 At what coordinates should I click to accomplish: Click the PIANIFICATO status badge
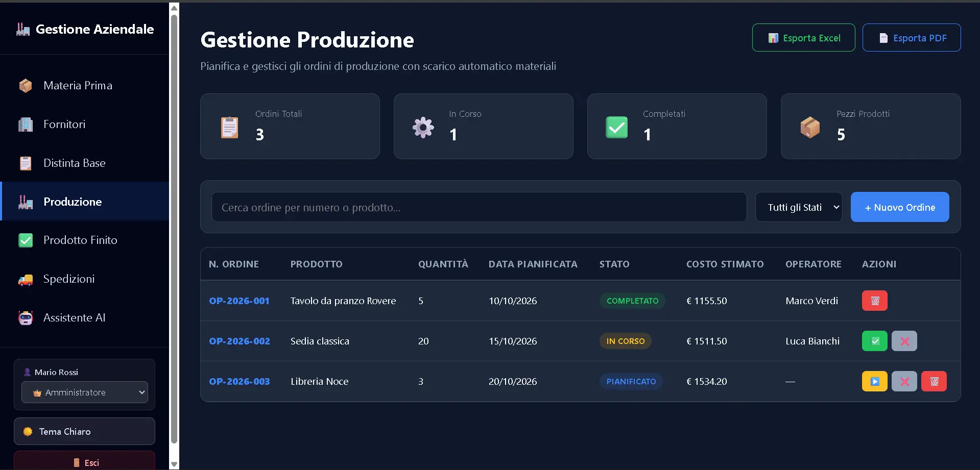631,381
